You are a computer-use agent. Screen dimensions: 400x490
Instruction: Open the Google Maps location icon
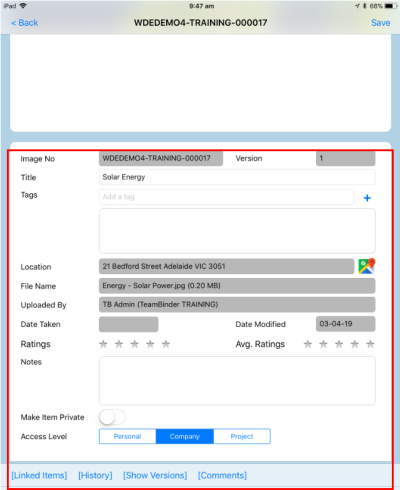(x=367, y=266)
